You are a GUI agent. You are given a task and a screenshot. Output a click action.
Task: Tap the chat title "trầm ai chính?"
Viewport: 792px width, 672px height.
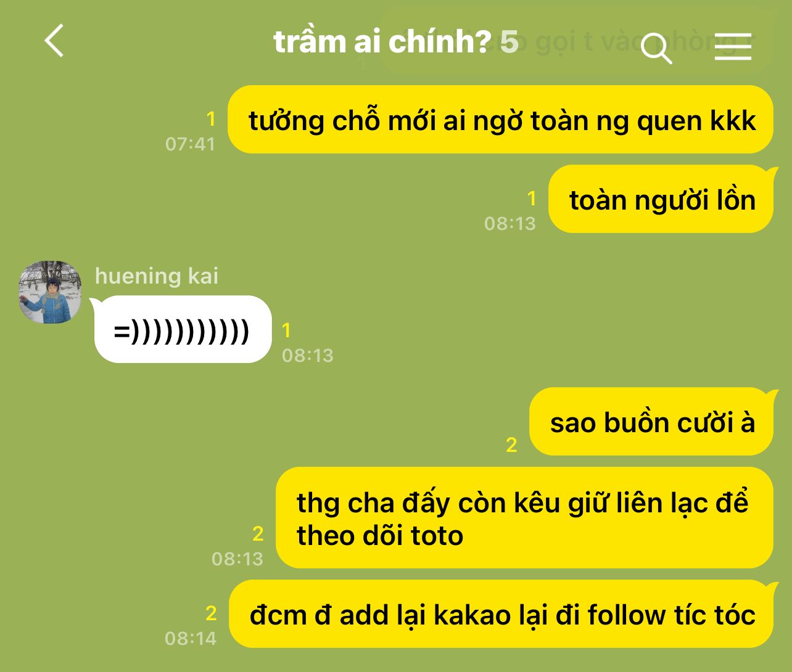click(382, 41)
